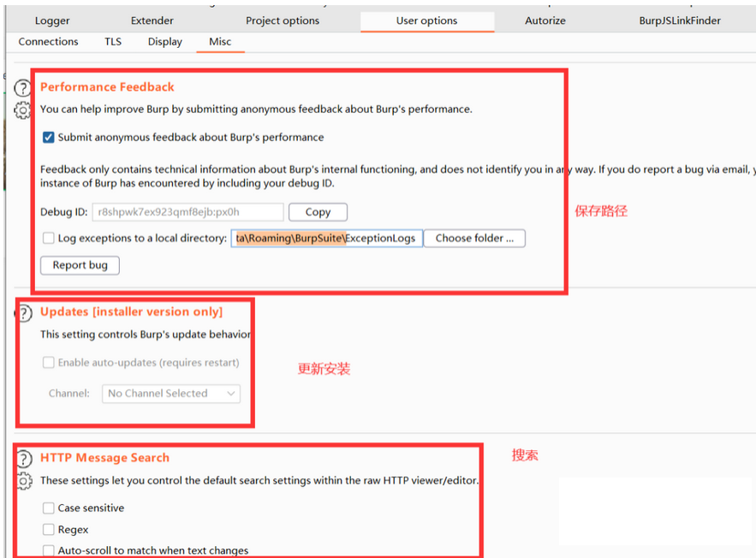Image resolution: width=756 pixels, height=558 pixels.
Task: Open help for HTTP Message Search section
Action: pyautogui.click(x=24, y=459)
